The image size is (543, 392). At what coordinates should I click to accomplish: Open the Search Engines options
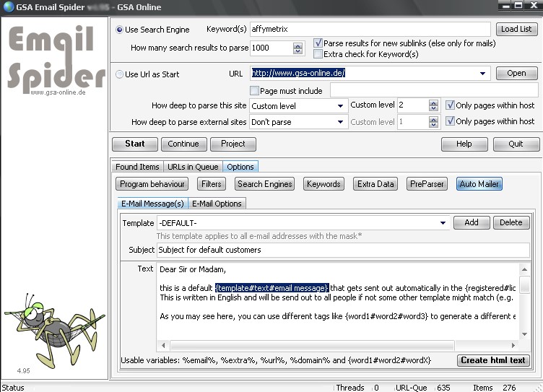pyautogui.click(x=264, y=184)
